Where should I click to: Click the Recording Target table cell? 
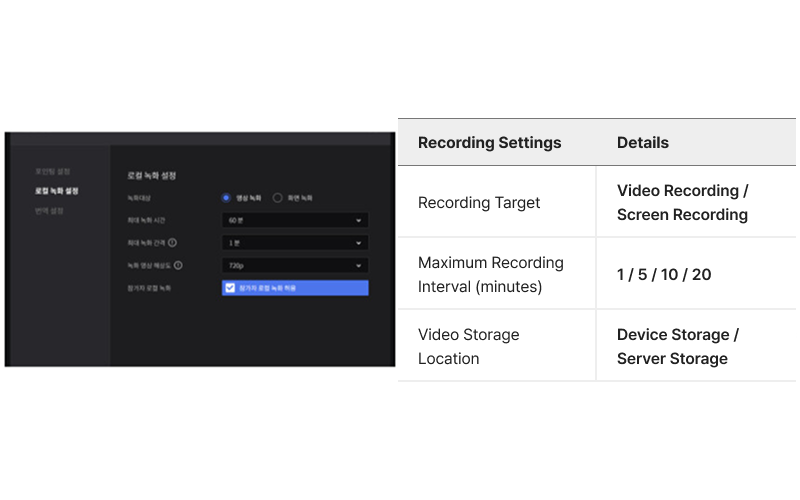(x=478, y=202)
